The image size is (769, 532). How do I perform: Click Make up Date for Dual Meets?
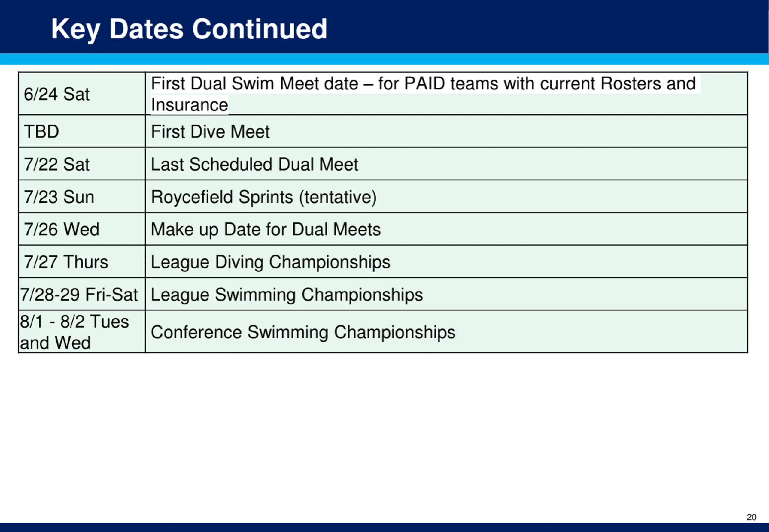[266, 229]
